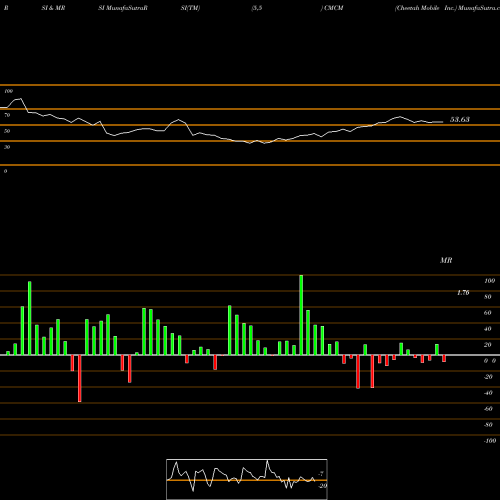Click the -29 label in mini chart

322,486
